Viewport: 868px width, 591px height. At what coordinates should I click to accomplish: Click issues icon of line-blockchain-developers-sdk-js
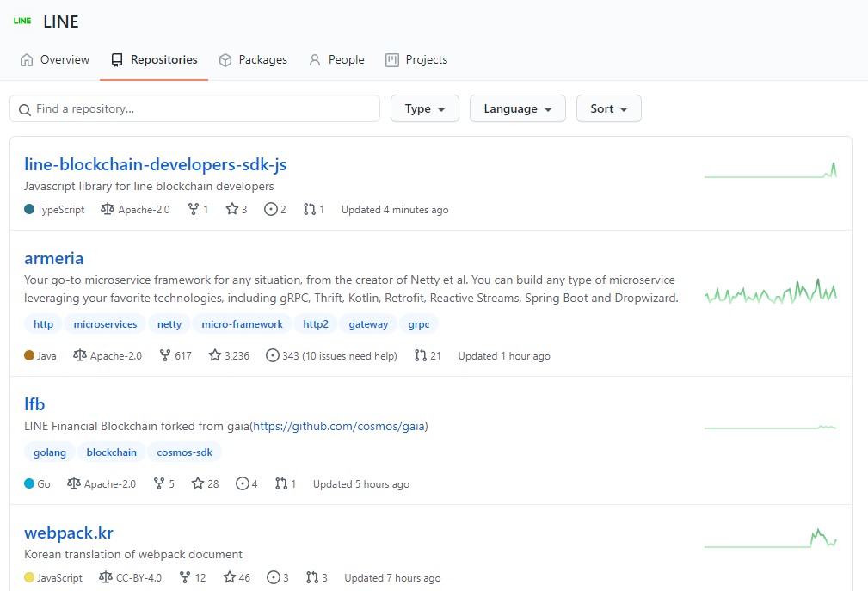click(x=271, y=209)
